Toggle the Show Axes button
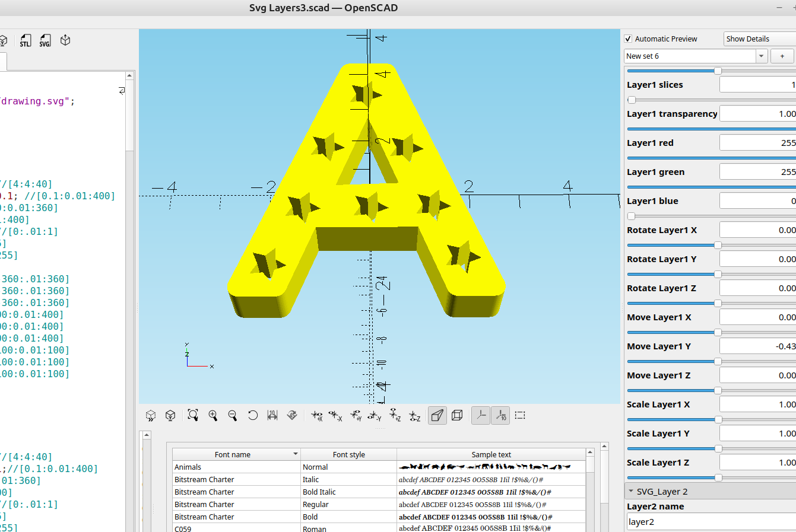 481,415
